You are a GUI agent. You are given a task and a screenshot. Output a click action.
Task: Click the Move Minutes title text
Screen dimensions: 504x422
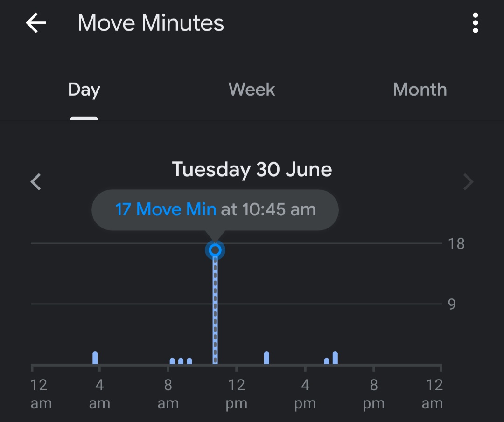point(151,22)
